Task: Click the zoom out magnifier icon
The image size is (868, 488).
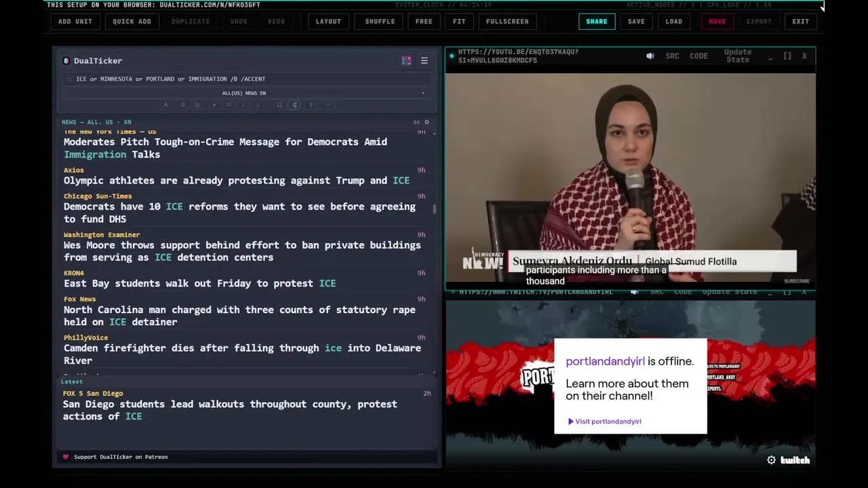Action: [182, 105]
